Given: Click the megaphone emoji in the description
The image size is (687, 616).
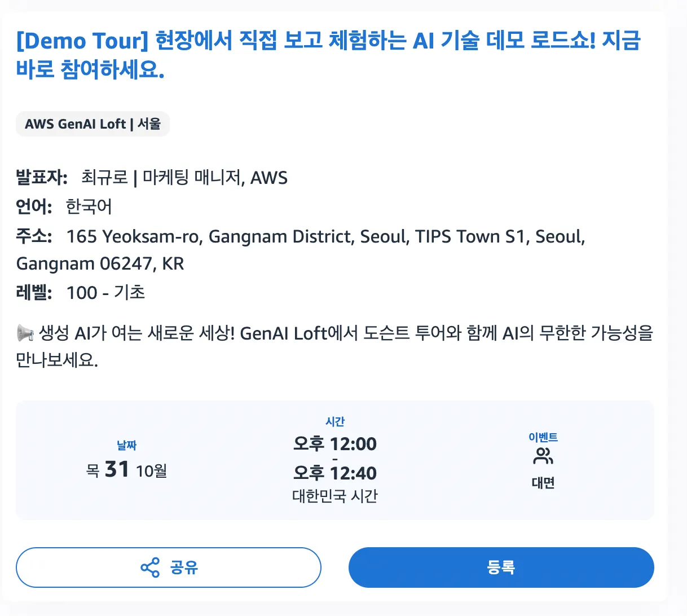Looking at the screenshot, I should (x=24, y=333).
